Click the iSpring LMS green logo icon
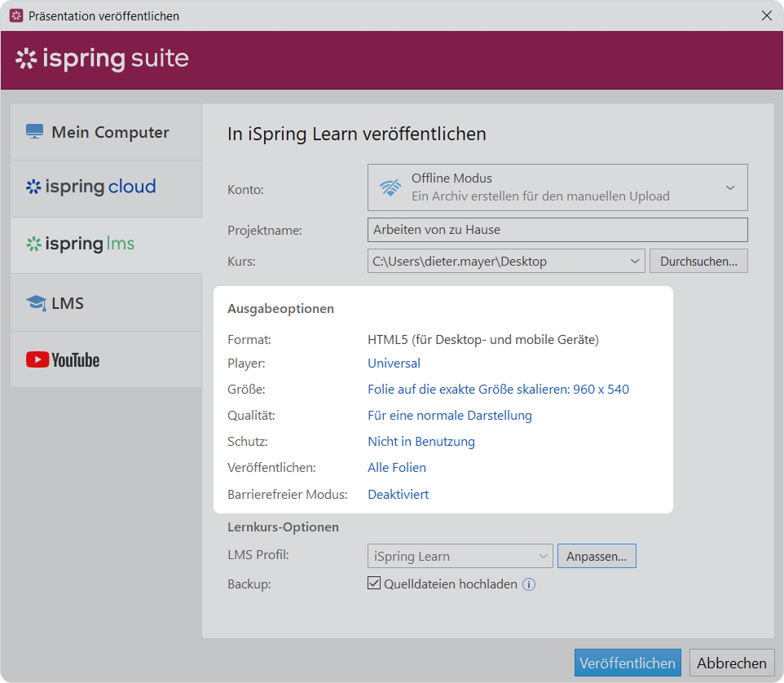 click(33, 244)
